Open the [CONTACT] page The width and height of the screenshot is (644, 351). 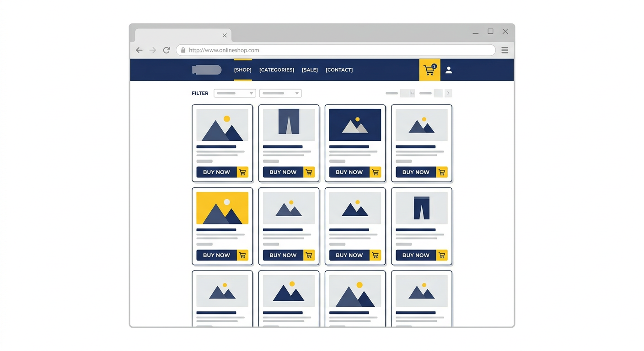pos(339,70)
